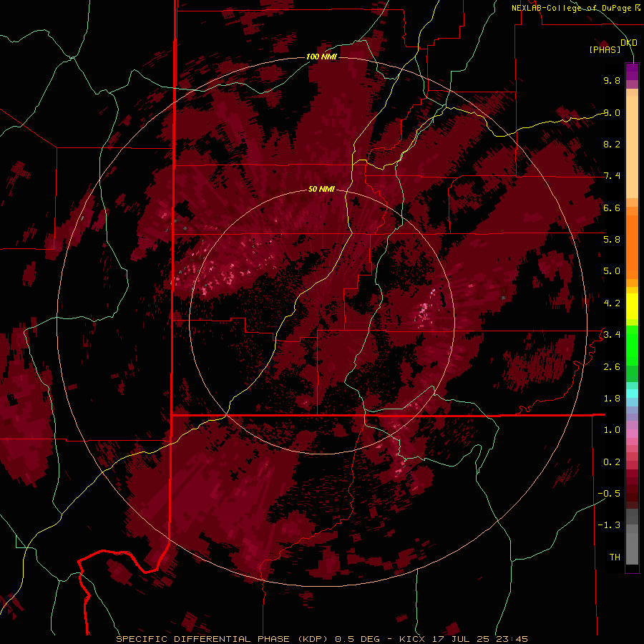Click the 3.4 value on the color scale
The image size is (644, 644).
pyautogui.click(x=612, y=335)
